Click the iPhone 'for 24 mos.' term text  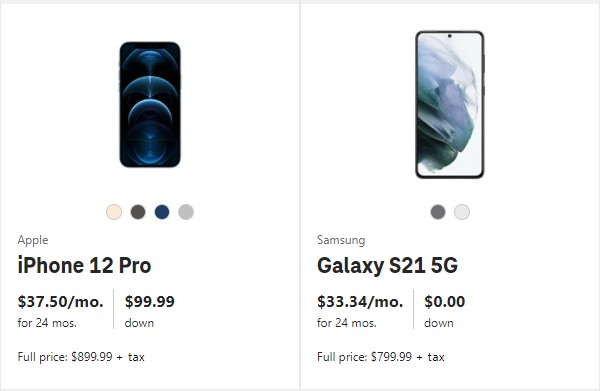click(47, 323)
